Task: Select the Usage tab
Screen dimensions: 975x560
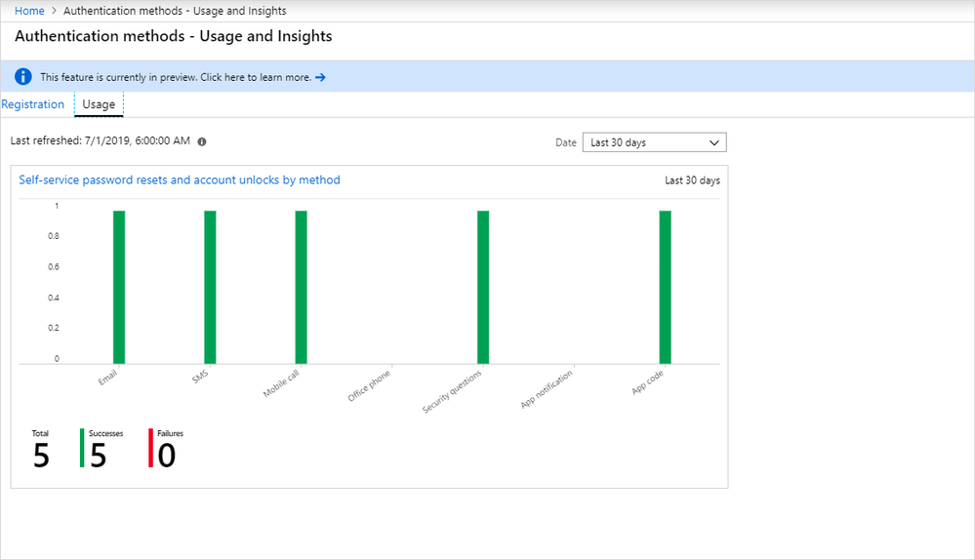Action: pyautogui.click(x=99, y=104)
